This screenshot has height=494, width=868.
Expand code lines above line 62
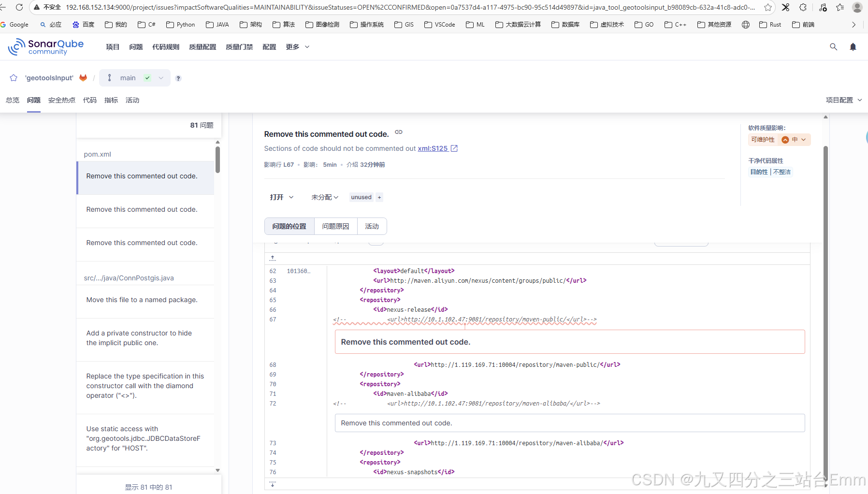click(273, 258)
